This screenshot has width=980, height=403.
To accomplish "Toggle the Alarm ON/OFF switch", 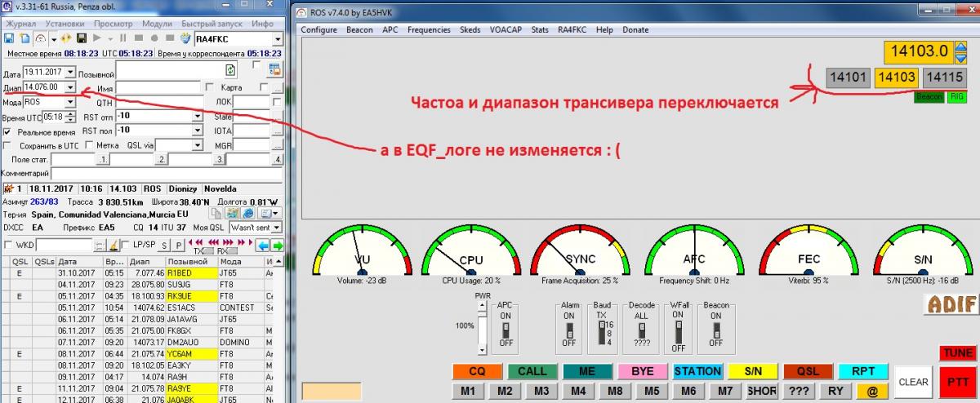I will pos(569,329).
